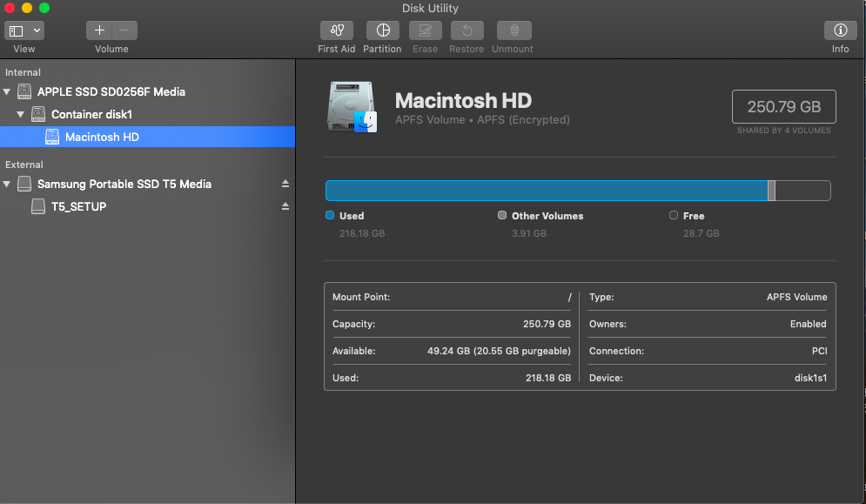Eject Samsung Portable SSD T5 Media
The height and width of the screenshot is (504, 866).
point(285,184)
